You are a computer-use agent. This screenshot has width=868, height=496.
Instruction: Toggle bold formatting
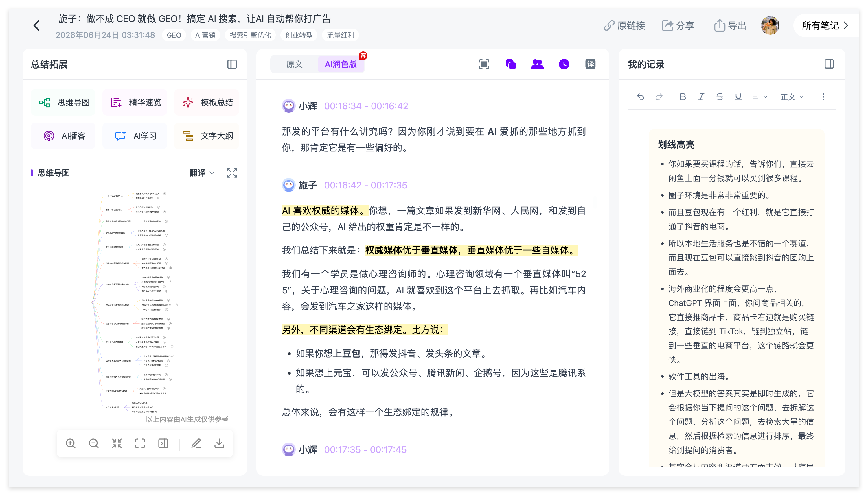coord(683,97)
